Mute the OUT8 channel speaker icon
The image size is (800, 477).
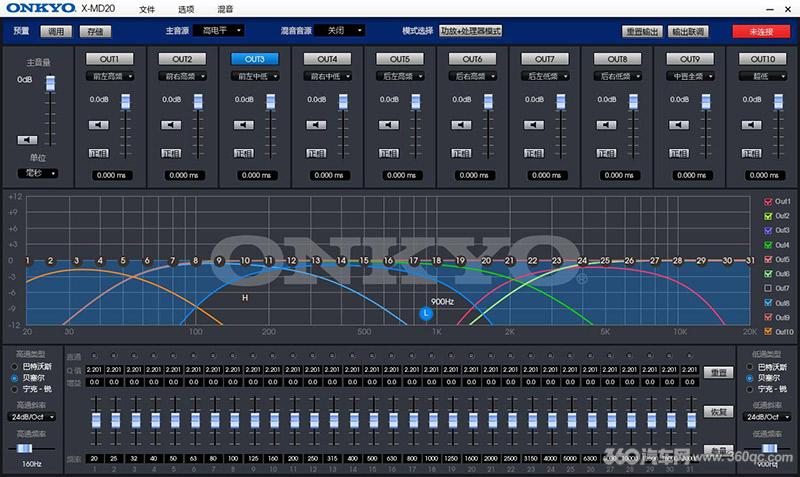click(606, 125)
